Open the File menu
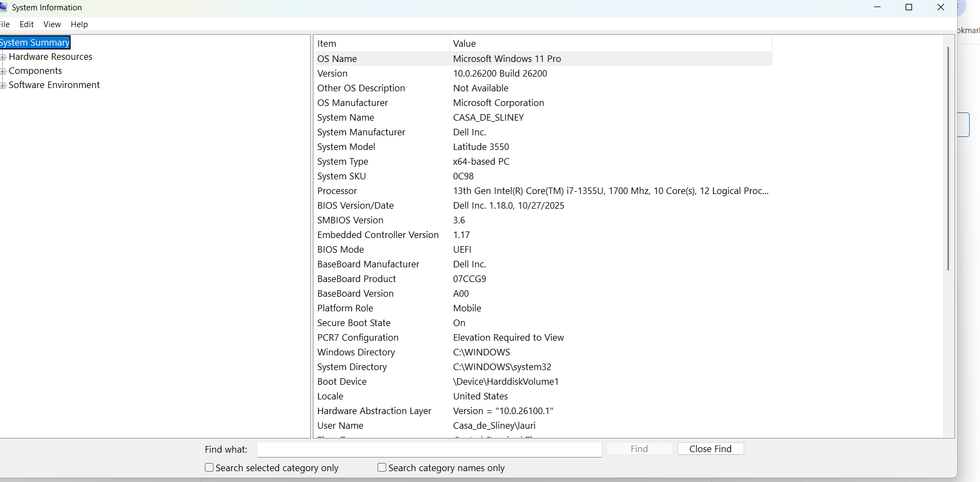Screen dimensions: 980x482 click(4, 24)
